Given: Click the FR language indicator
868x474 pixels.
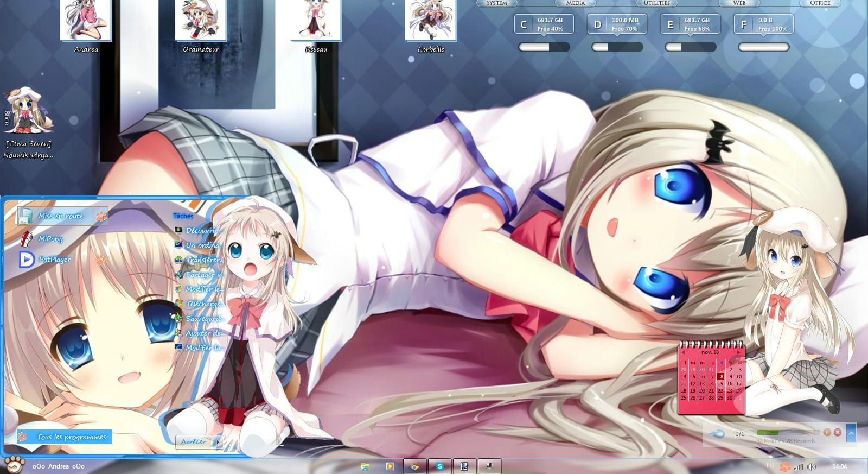Looking at the screenshot, I should click(770, 465).
